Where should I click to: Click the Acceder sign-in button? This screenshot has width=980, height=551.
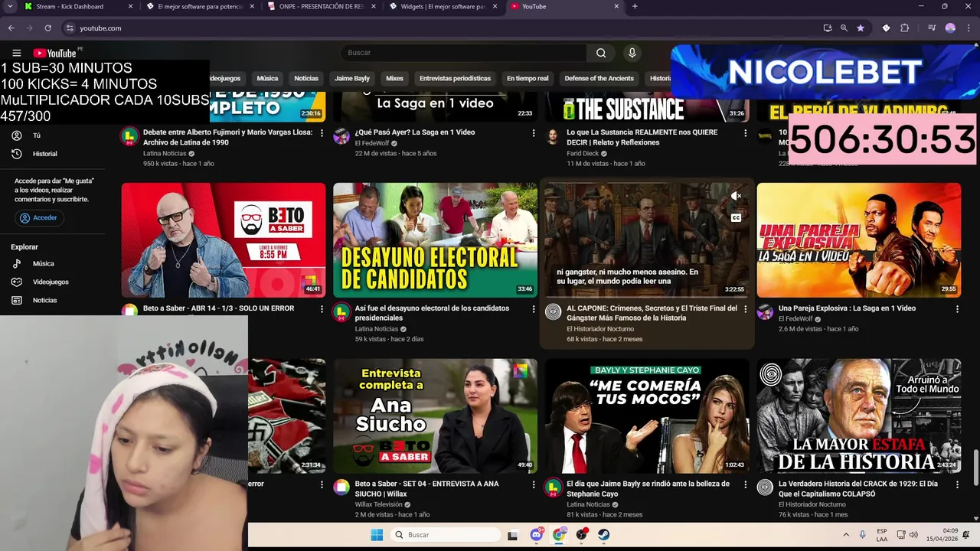38,218
